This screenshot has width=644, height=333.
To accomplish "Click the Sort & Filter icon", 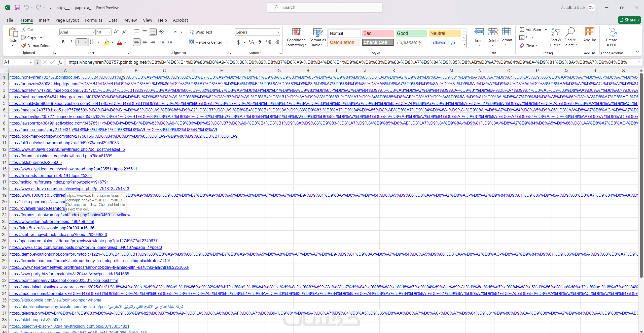I will 555,32.
